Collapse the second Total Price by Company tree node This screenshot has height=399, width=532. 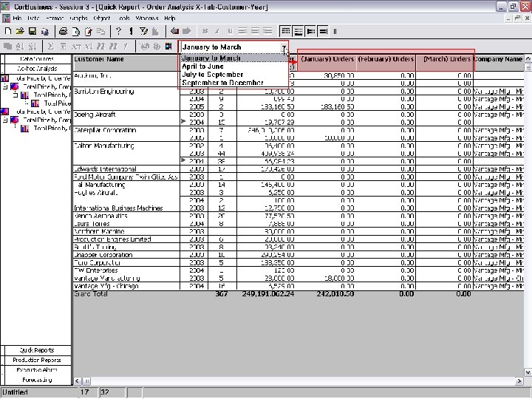(5, 120)
